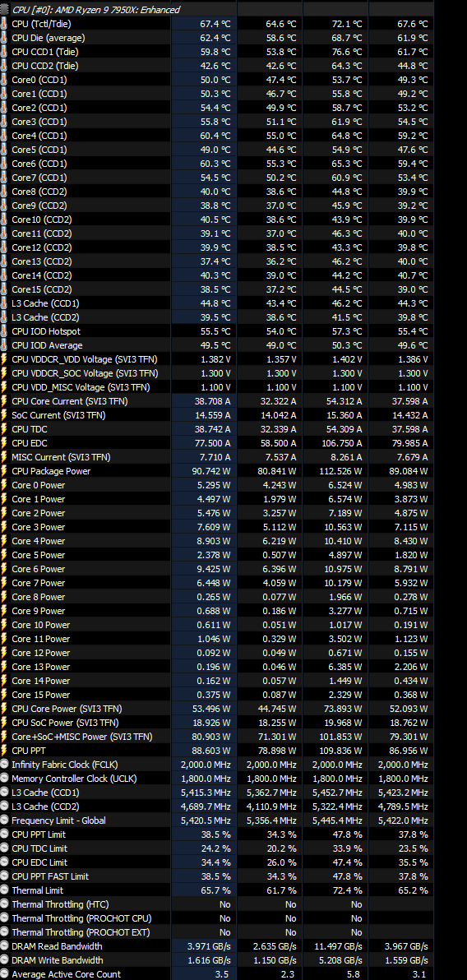
Task: Click lightning icon beside CPU Core Current
Action: coord(4,401)
